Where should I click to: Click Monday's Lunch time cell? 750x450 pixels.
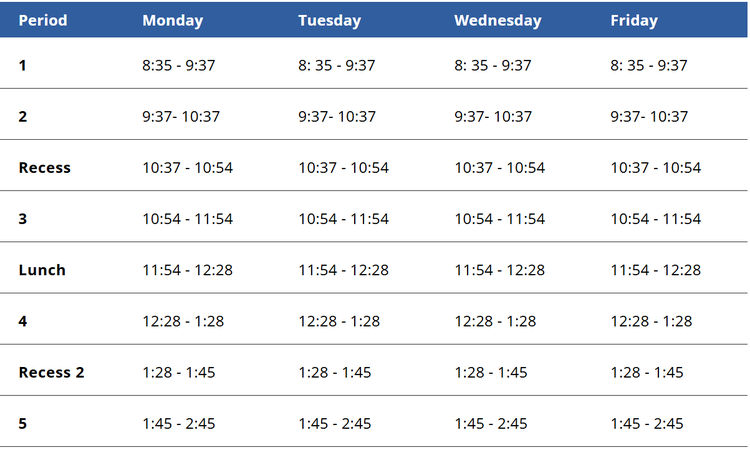point(187,270)
